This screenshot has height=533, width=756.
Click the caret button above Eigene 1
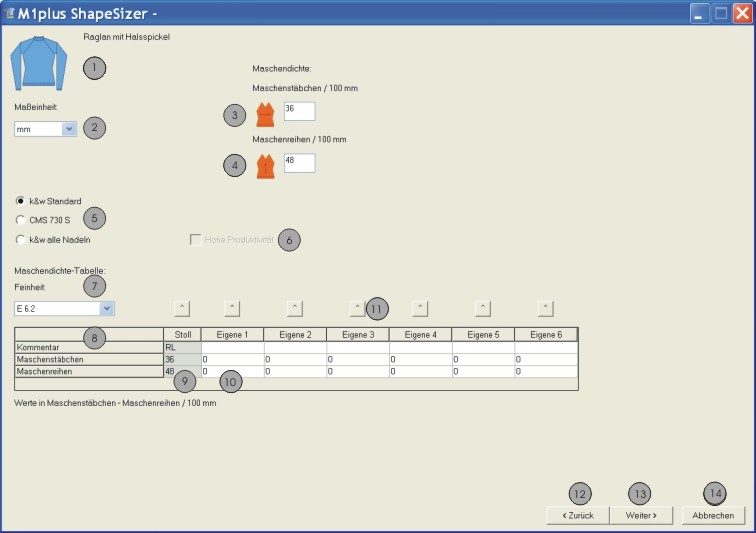[x=232, y=307]
